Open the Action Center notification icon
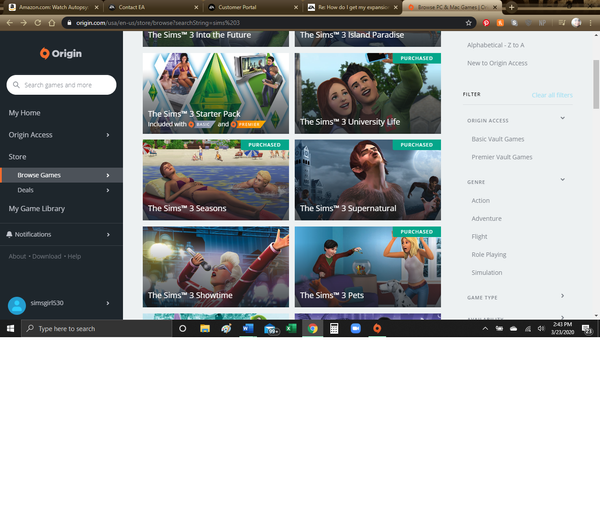Viewport: 600px width, 529px height. pyautogui.click(x=586, y=329)
